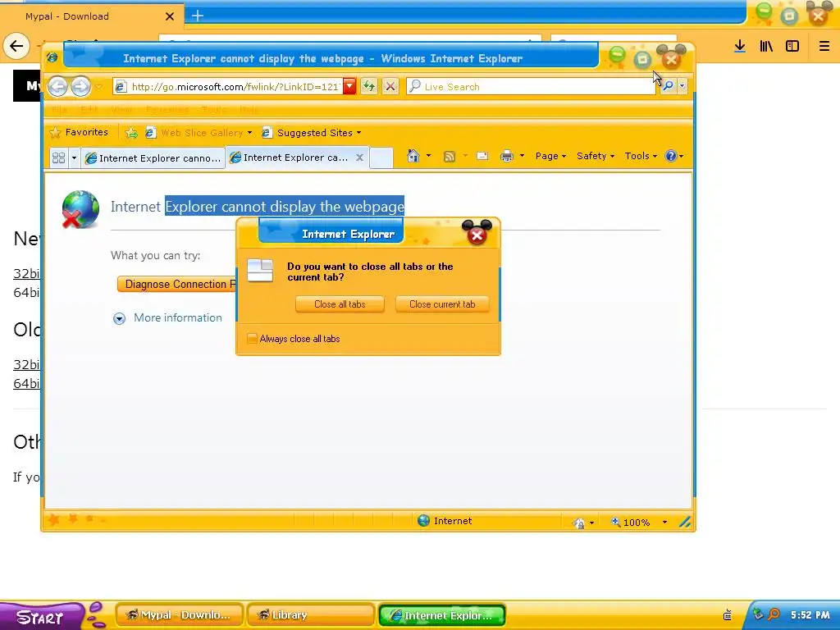Image resolution: width=840 pixels, height=630 pixels.
Task: Open a new tab in Mypal
Action: pyautogui.click(x=198, y=16)
